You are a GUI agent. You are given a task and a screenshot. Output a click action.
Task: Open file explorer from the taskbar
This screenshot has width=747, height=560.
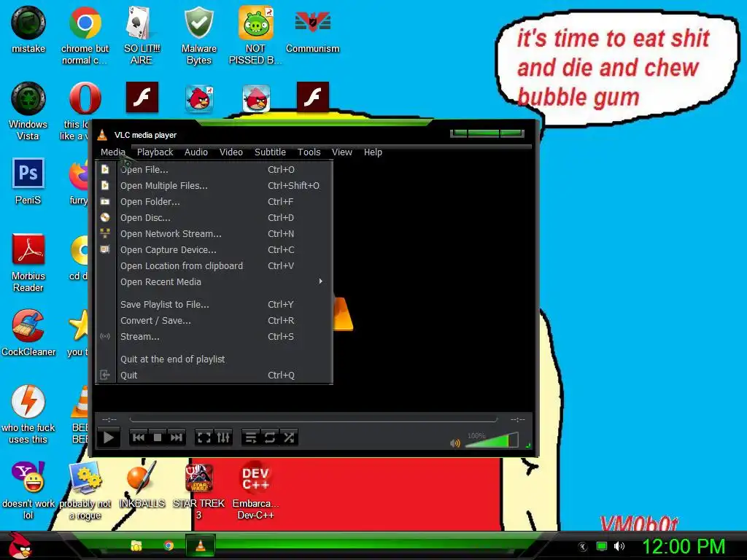pyautogui.click(x=136, y=545)
